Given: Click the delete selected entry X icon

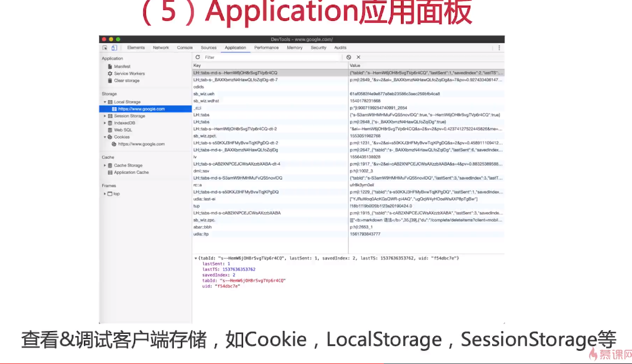Looking at the screenshot, I should [358, 57].
